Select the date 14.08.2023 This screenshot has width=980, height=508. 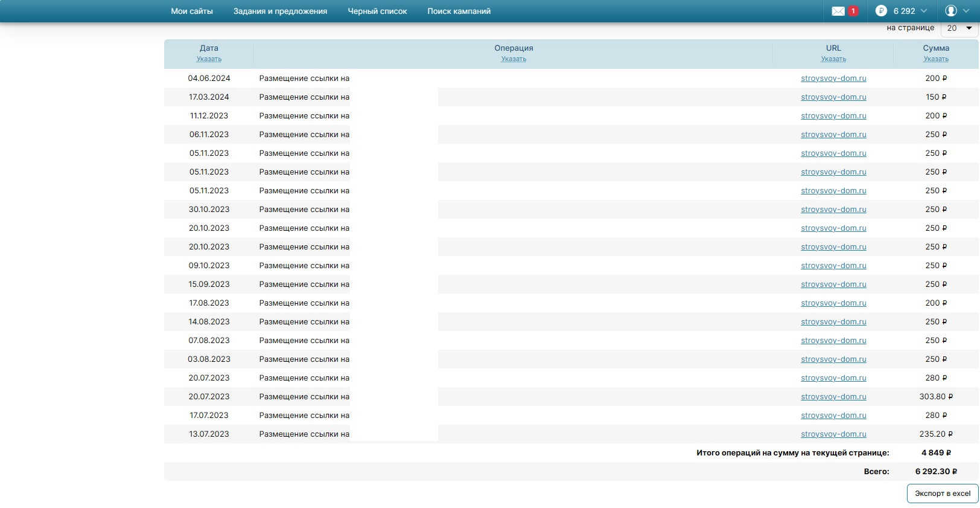(209, 322)
